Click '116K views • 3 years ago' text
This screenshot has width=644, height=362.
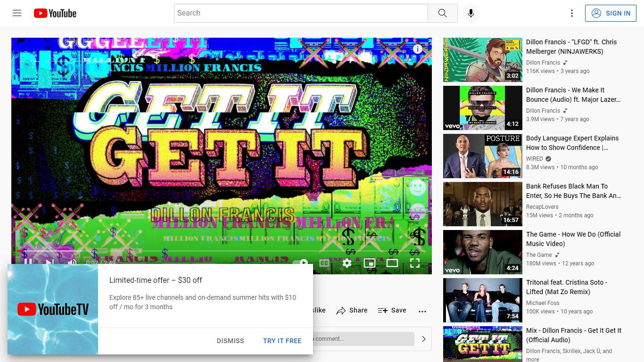558,71
